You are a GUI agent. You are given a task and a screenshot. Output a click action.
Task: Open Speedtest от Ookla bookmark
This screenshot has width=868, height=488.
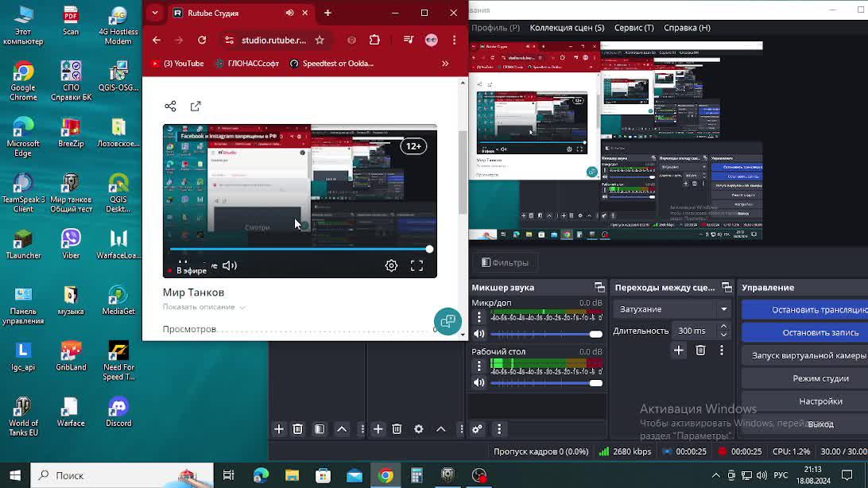[332, 64]
